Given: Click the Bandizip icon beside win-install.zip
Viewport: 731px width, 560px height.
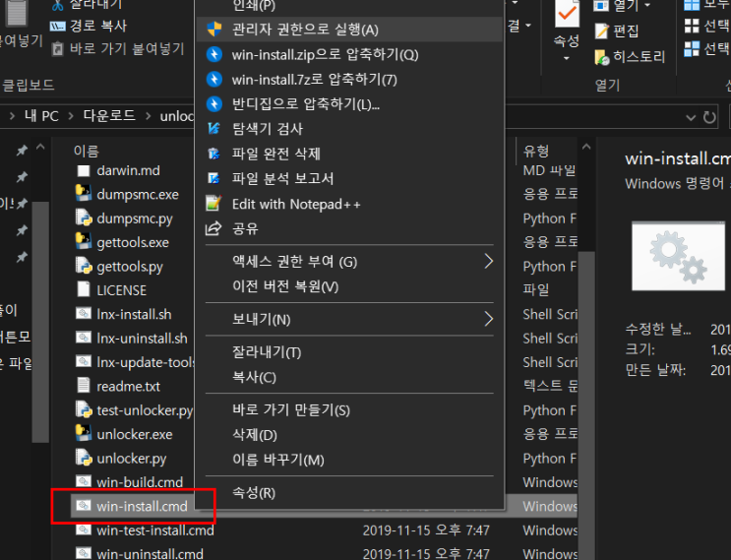Looking at the screenshot, I should (x=213, y=54).
